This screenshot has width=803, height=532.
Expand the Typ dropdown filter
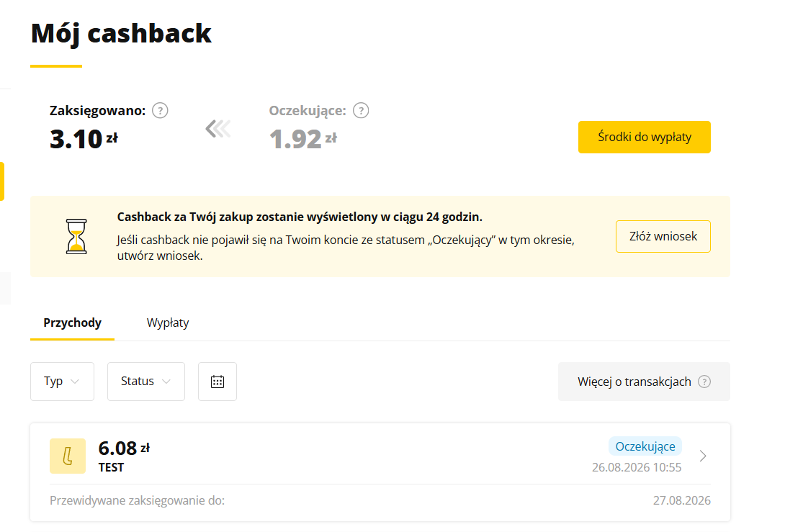[x=62, y=382]
